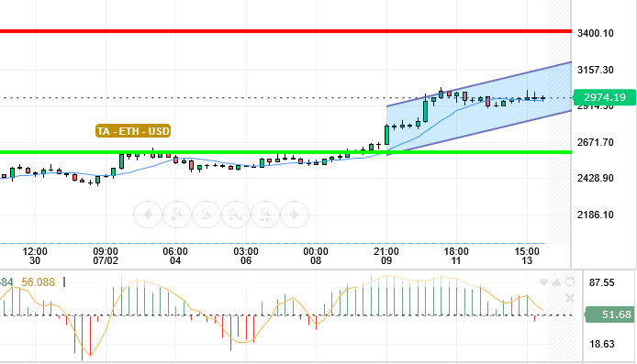Click the TA - ETH - USD label
This screenshot has height=364, width=637.
pos(133,131)
